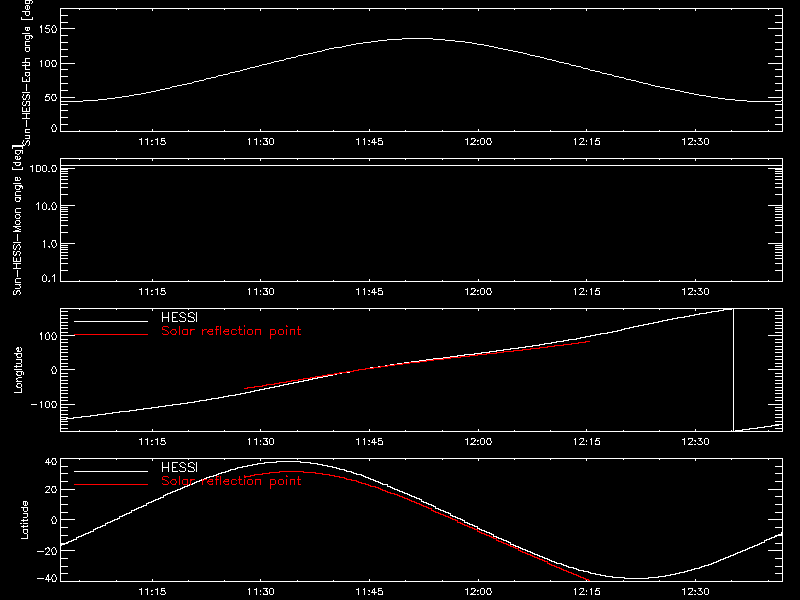Select the 12:30 time label under Latitude plot
The image size is (800, 600).
[695, 591]
